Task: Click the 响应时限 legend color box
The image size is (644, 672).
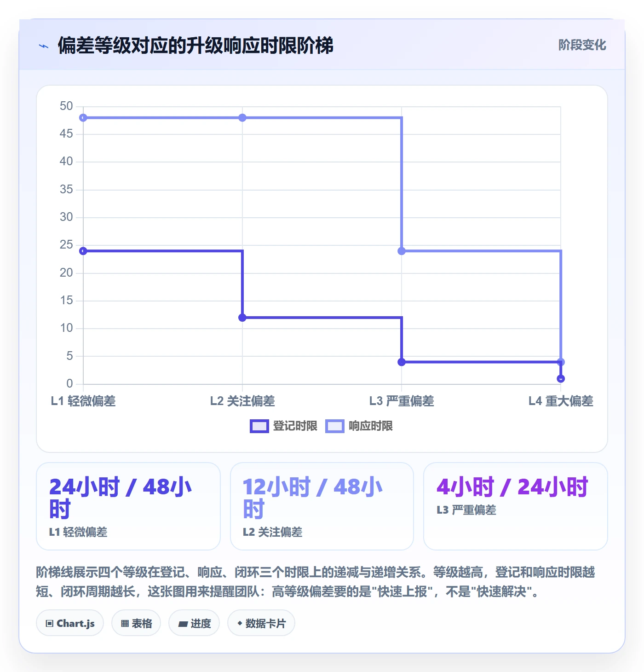Action: (334, 426)
